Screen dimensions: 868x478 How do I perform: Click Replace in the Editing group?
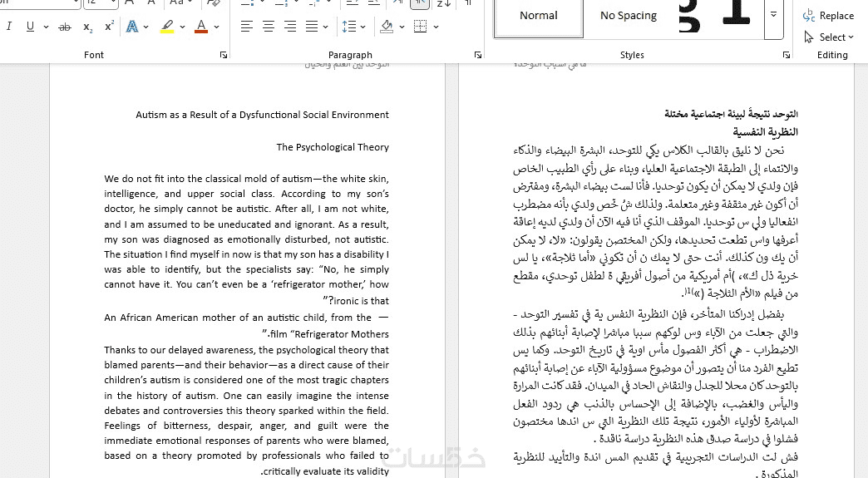(x=829, y=16)
